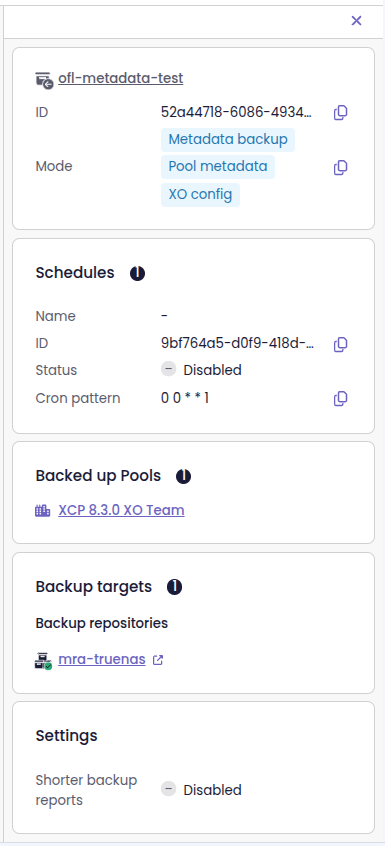The width and height of the screenshot is (385, 846).
Task: Click the schedule Status Disabled indicator
Action: click(x=201, y=370)
